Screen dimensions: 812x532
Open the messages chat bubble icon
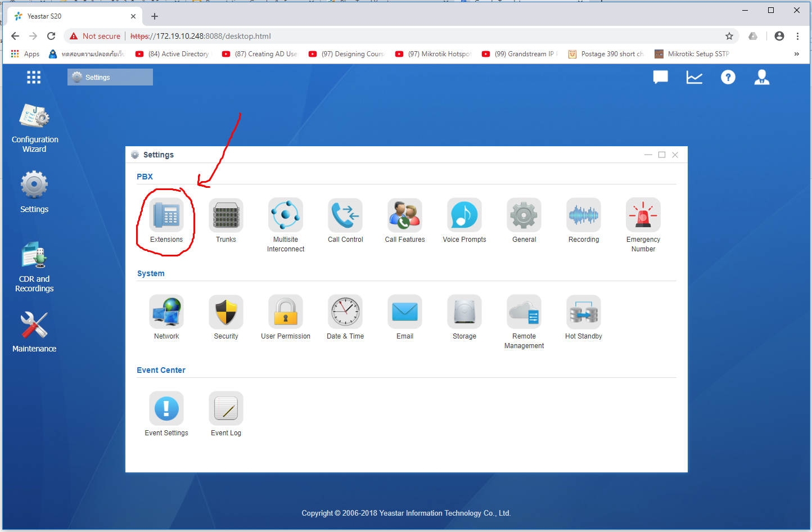click(x=661, y=77)
